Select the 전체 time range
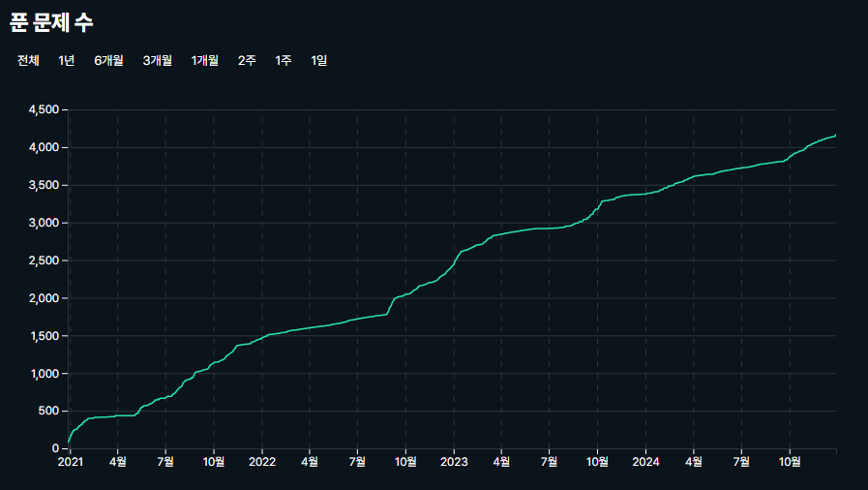The image size is (868, 490). tap(28, 60)
